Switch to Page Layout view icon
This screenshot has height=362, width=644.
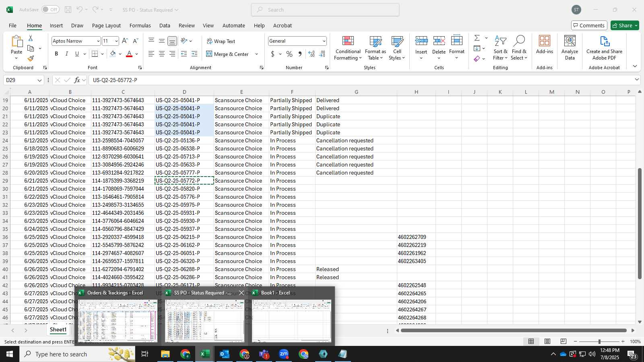[x=547, y=341]
